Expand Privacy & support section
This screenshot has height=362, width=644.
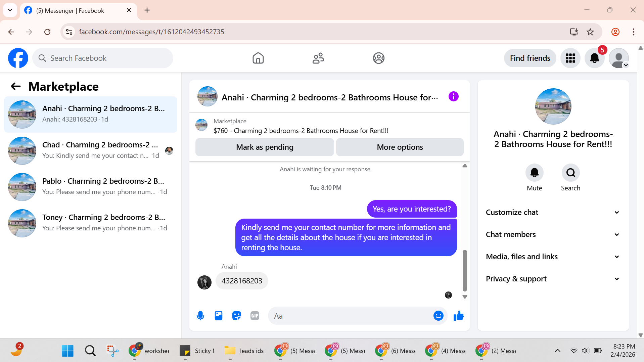coord(553,279)
